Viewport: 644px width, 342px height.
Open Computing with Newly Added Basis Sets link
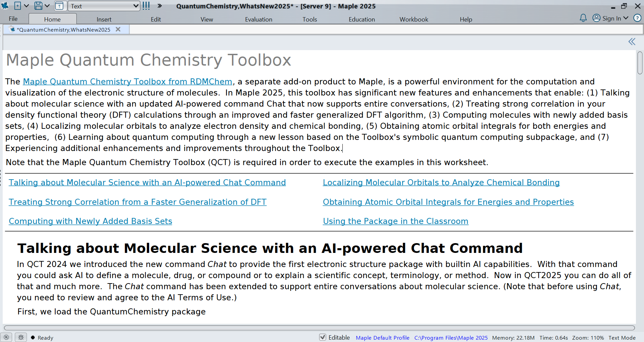[91, 221]
